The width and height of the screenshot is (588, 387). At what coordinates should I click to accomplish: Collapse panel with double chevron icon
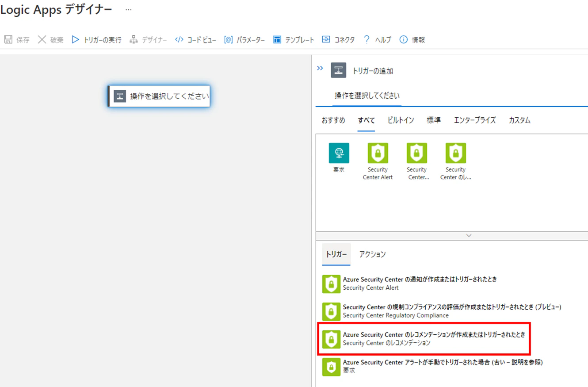[320, 68]
